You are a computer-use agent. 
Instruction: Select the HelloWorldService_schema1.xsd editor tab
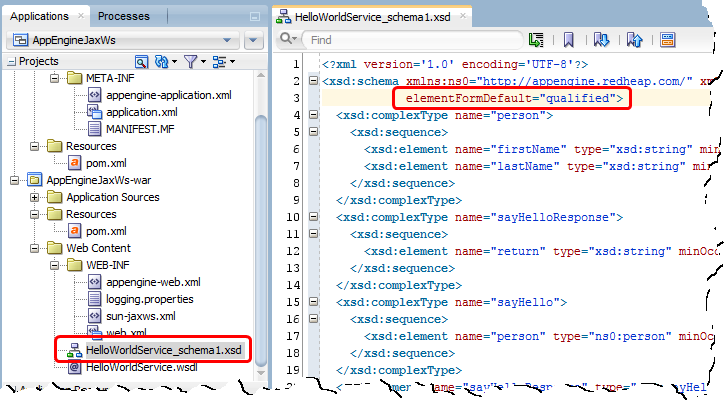pos(372,17)
